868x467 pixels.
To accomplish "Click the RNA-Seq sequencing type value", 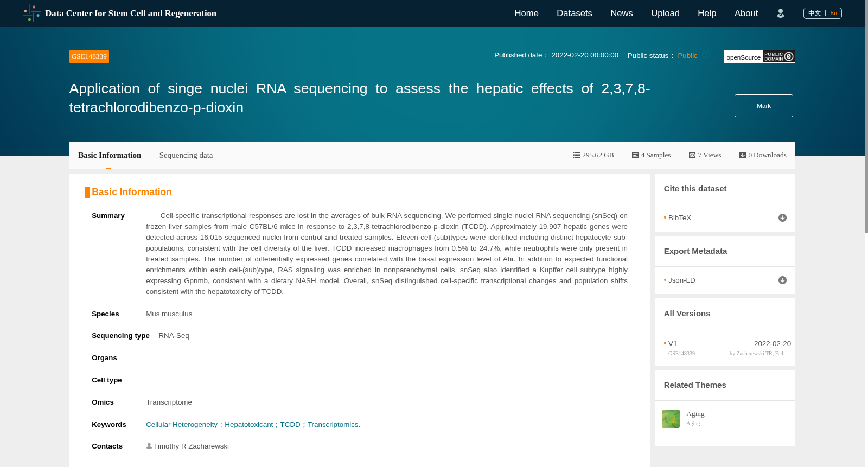I will [x=174, y=335].
